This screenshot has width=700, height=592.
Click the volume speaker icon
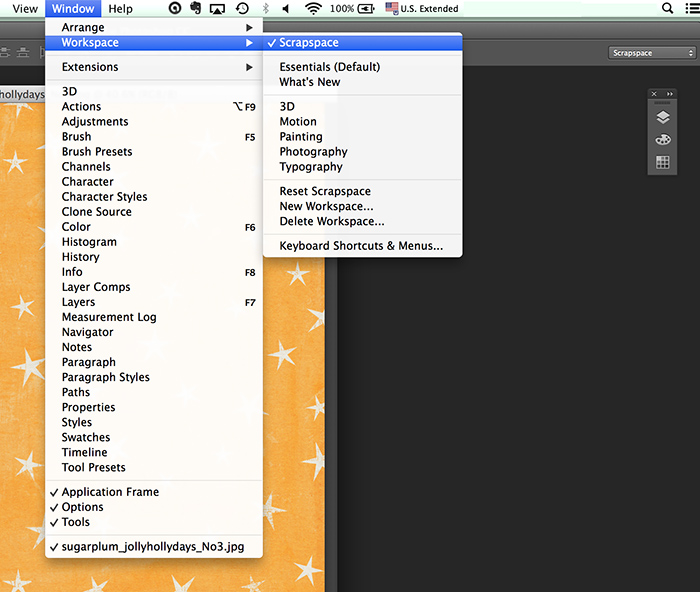click(286, 8)
